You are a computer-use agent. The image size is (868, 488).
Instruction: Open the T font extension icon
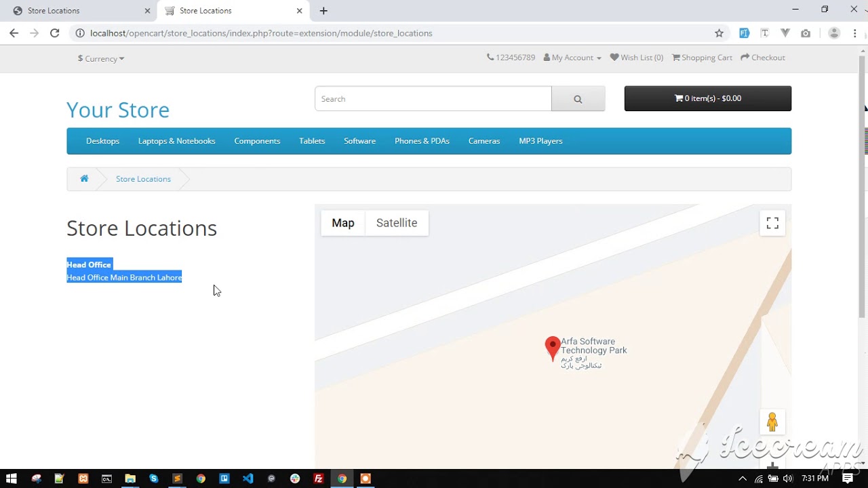tap(764, 33)
